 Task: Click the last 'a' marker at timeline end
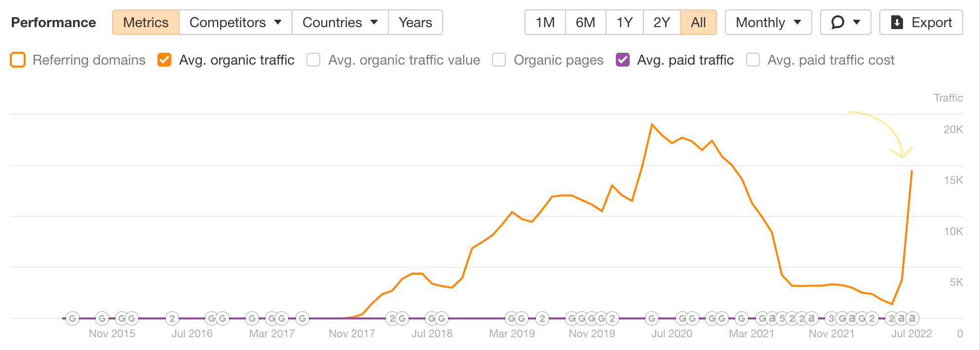click(912, 318)
